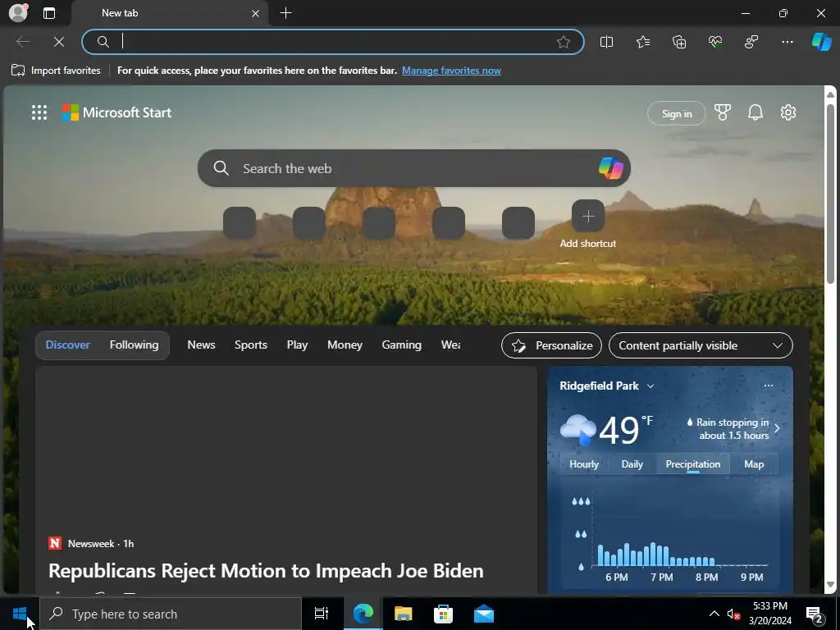Open Task View on taskbar
840x630 pixels.
[x=322, y=614]
